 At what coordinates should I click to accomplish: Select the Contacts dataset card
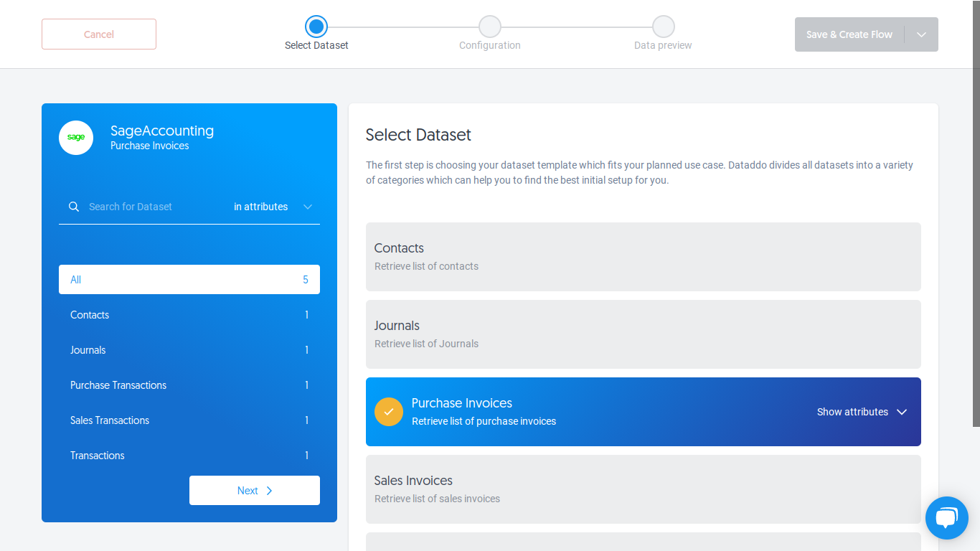pos(644,257)
